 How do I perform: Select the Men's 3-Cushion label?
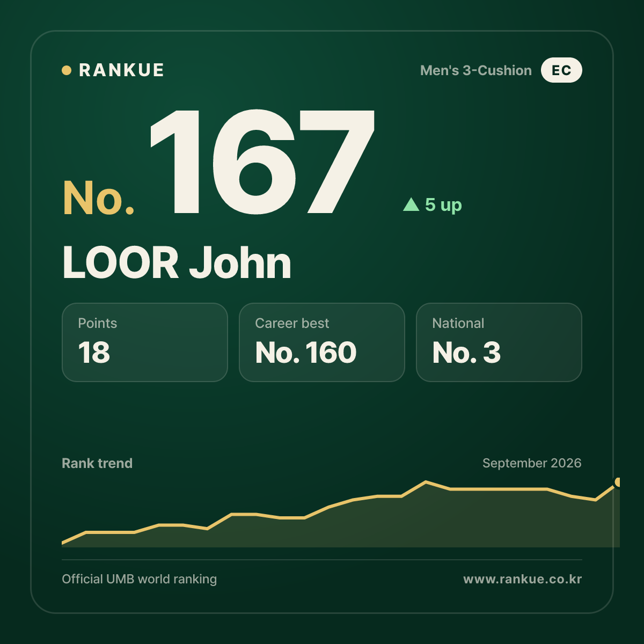tap(476, 70)
